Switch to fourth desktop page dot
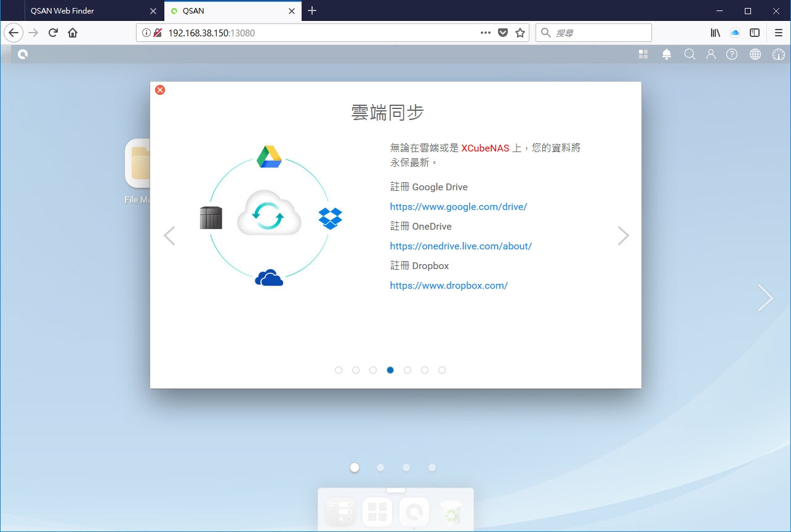Viewport: 791px width, 532px height. point(432,467)
